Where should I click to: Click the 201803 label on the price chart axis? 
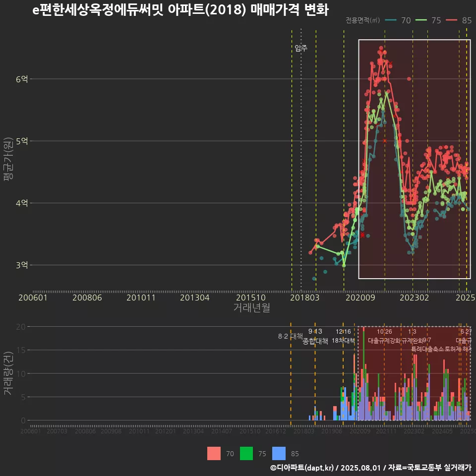click(x=305, y=297)
